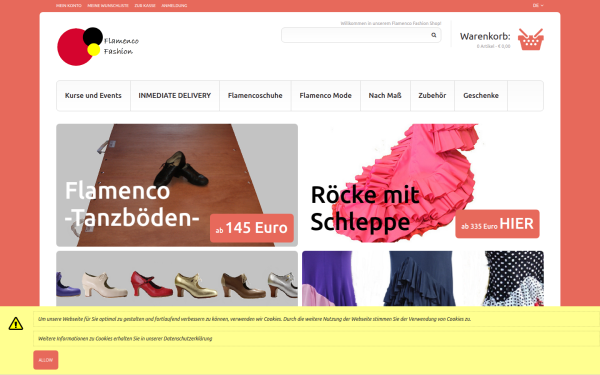Click the ab 335 Euro HIER button

tap(497, 224)
